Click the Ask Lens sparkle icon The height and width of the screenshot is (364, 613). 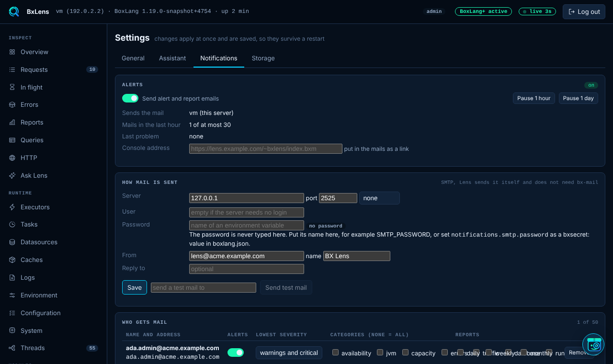tap(12, 175)
